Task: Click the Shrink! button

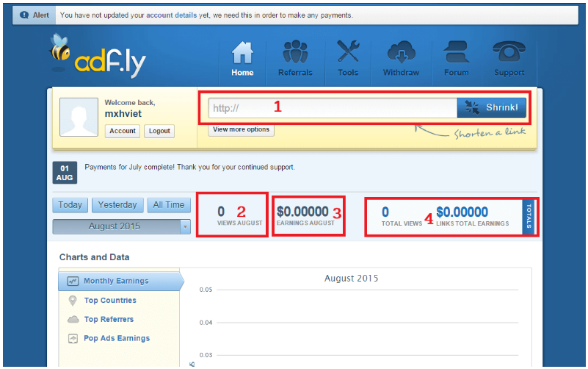Action: click(x=492, y=108)
